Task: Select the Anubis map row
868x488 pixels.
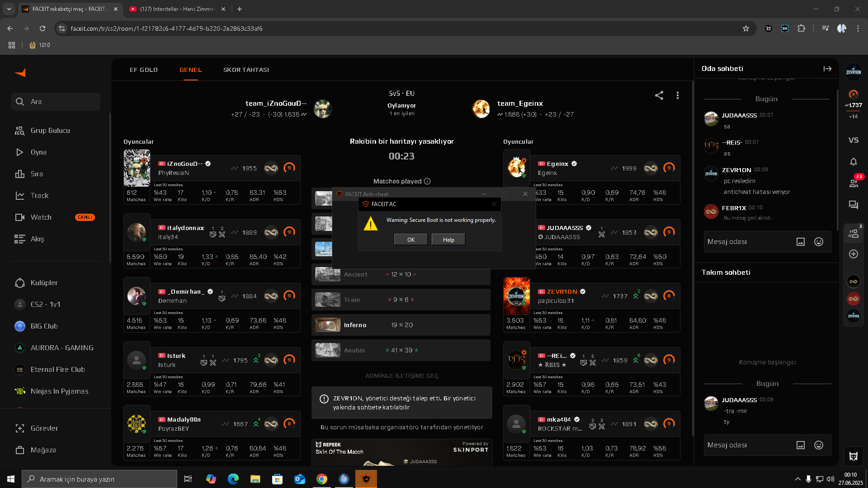Action: [401, 350]
